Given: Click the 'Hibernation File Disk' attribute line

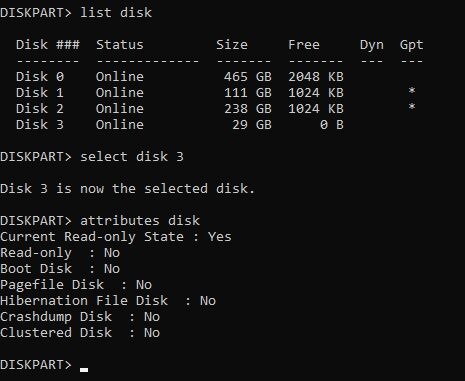Looking at the screenshot, I should coord(108,301).
